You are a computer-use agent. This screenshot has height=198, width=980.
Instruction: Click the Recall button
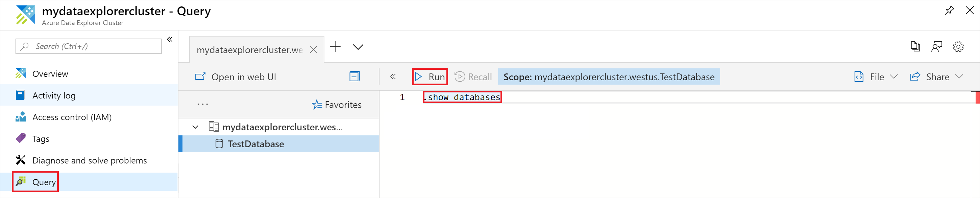click(473, 77)
